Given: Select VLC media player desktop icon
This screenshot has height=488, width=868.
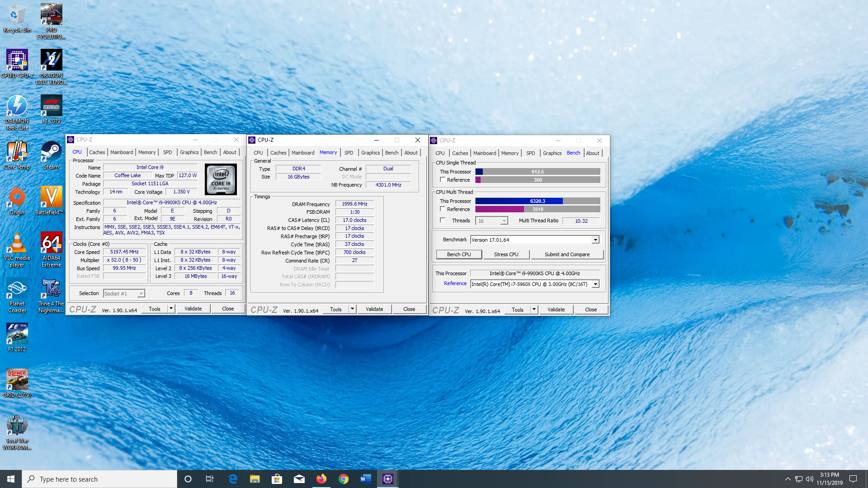Looking at the screenshot, I should coord(17,249).
